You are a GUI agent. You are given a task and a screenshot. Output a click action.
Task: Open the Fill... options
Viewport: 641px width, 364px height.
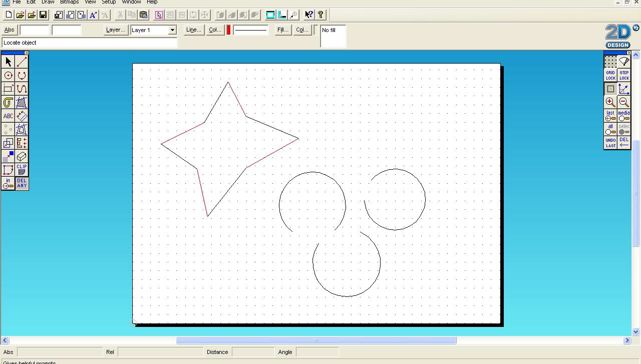(282, 30)
